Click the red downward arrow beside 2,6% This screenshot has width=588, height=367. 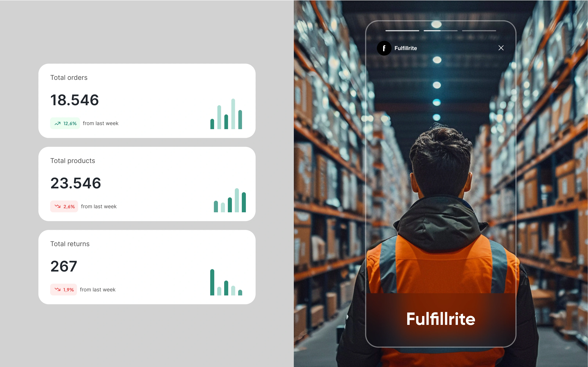pos(58,206)
